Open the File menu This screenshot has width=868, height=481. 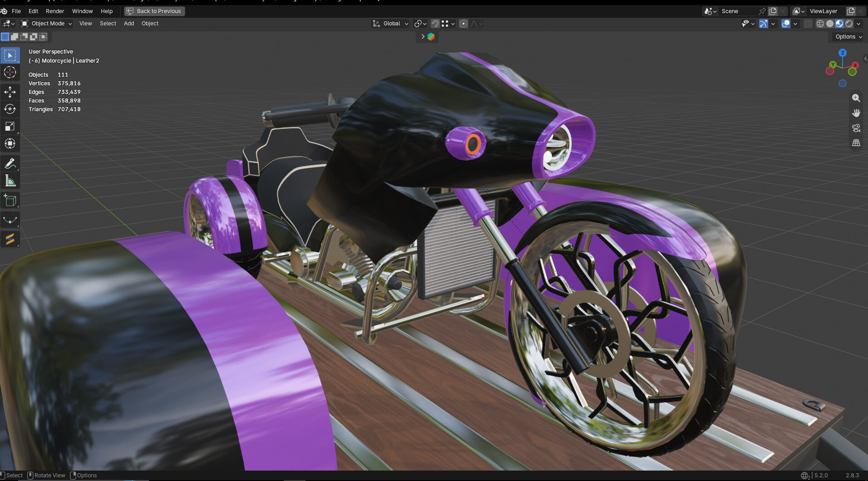coord(16,11)
